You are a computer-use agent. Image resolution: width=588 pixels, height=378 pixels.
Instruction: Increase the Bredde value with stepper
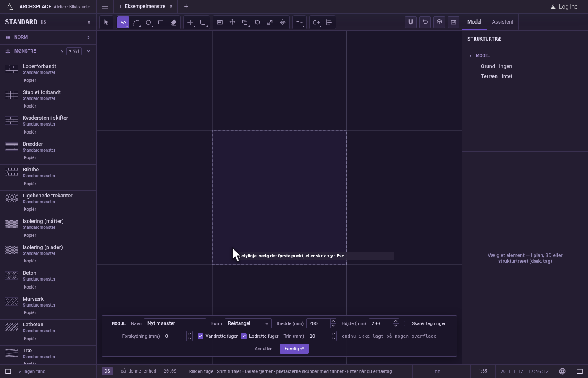coord(333,321)
